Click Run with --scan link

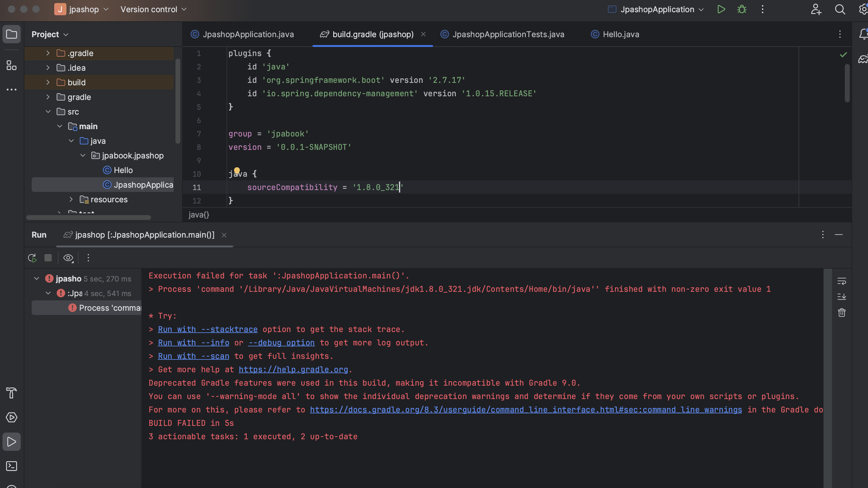click(x=193, y=356)
